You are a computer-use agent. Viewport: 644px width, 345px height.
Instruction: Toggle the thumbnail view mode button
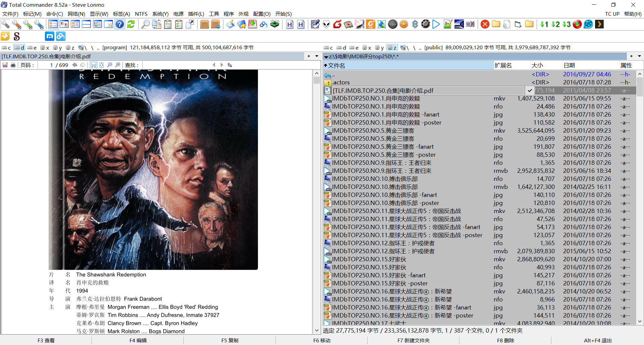(x=64, y=24)
